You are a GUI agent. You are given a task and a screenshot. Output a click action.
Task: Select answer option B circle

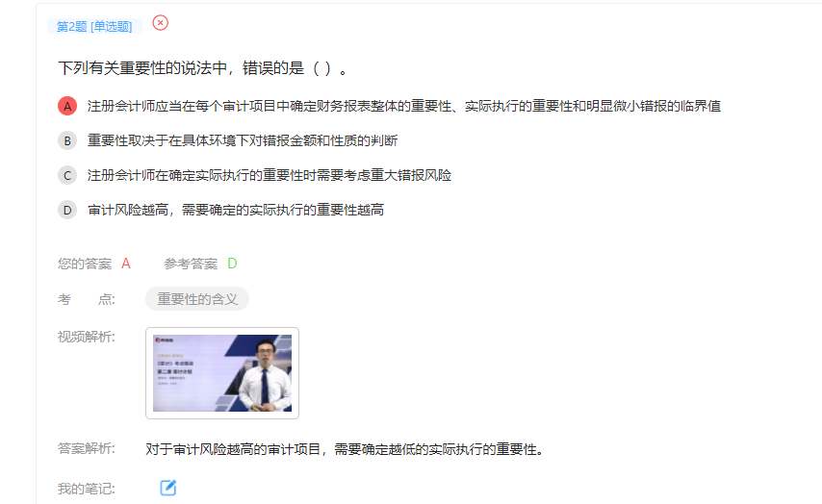67,140
